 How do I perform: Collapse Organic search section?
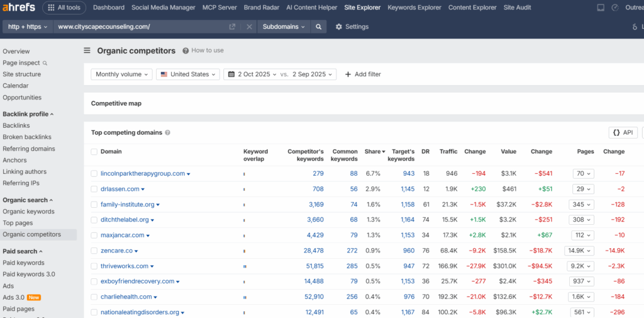click(28, 200)
